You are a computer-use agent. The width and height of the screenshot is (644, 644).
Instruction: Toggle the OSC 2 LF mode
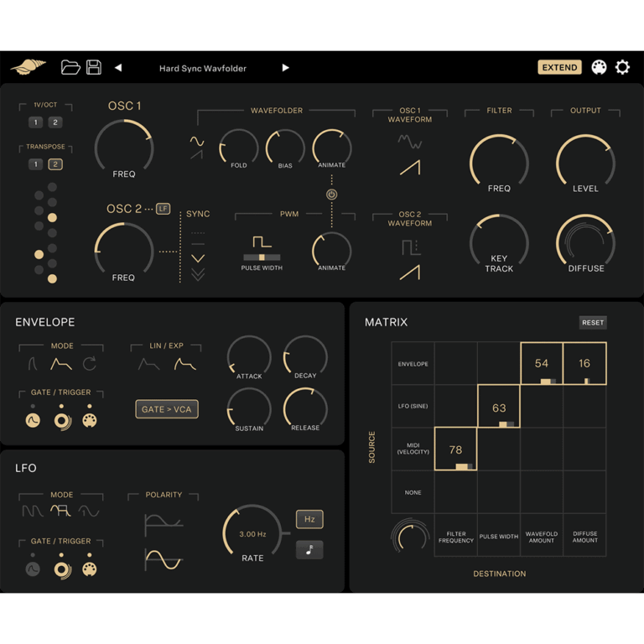[163, 209]
